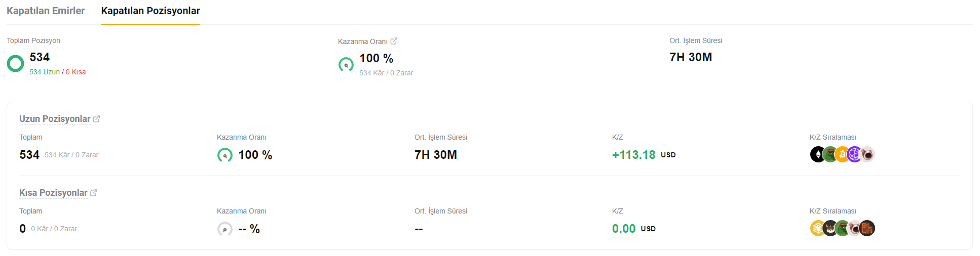Click the purple globe coin icon
The image size is (980, 256).
coord(854,154)
